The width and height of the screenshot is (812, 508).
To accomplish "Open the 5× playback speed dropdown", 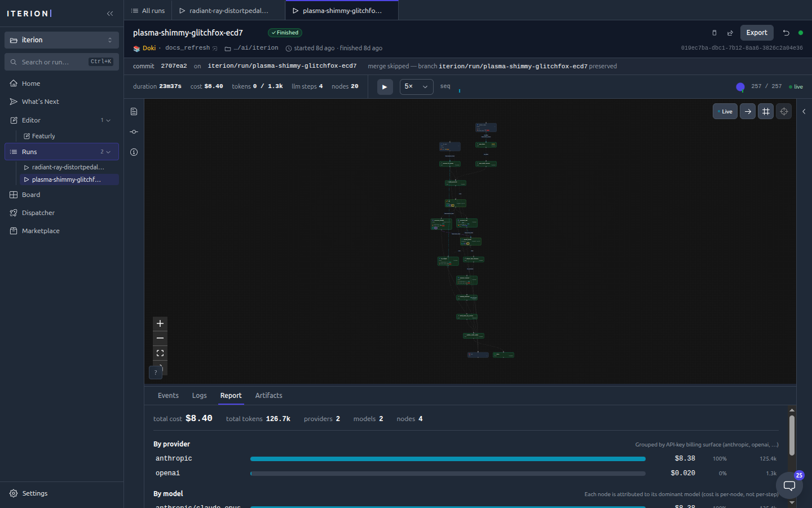I will pyautogui.click(x=416, y=87).
